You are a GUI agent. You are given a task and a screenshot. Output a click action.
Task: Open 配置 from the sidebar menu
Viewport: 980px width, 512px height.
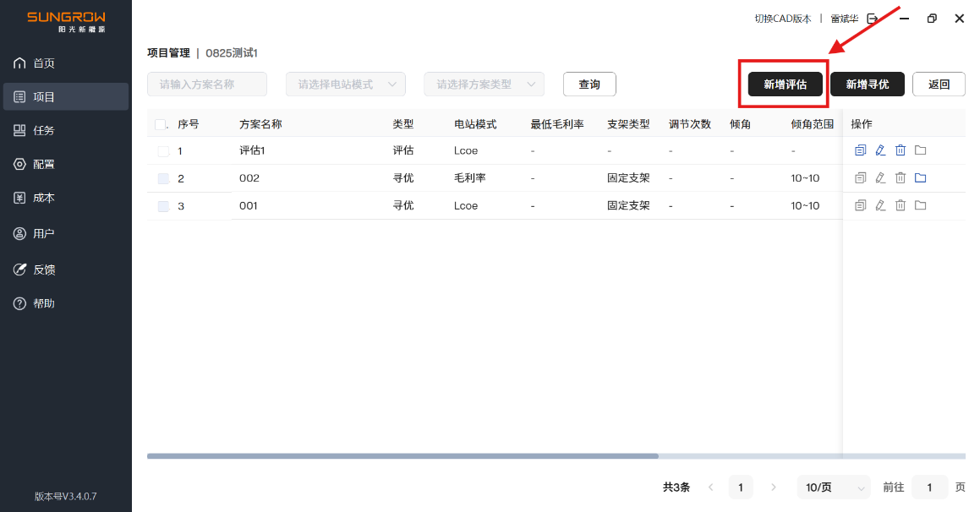[x=44, y=164]
